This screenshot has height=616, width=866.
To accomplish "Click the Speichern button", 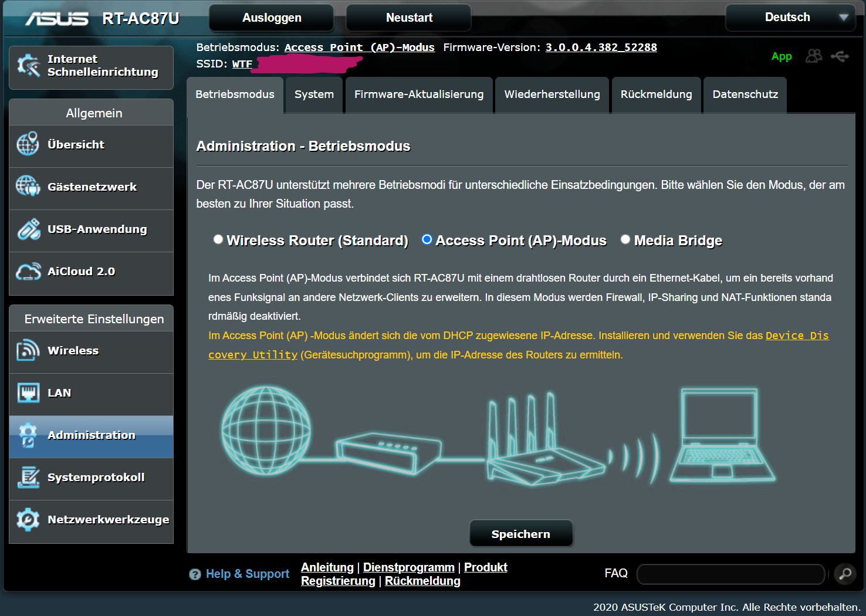I will tap(521, 534).
